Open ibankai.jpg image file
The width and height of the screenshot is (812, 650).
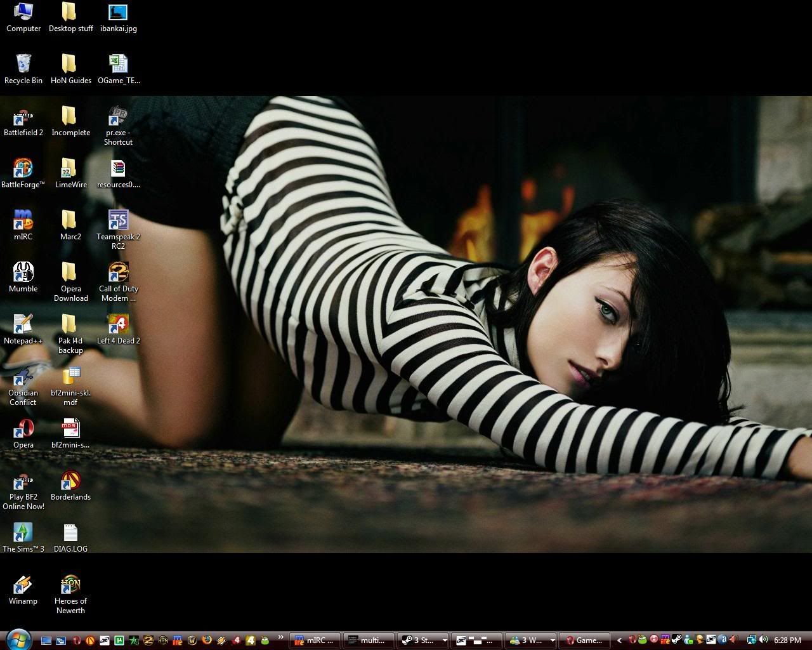pyautogui.click(x=118, y=17)
